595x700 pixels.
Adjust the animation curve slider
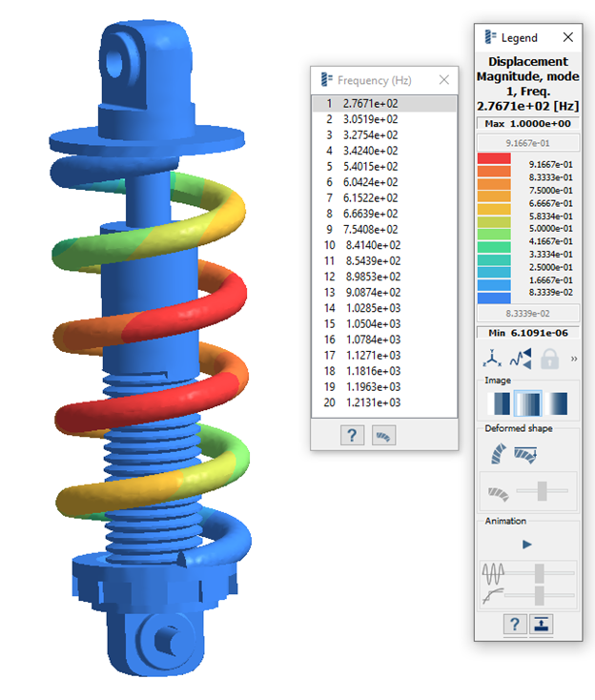(x=540, y=595)
